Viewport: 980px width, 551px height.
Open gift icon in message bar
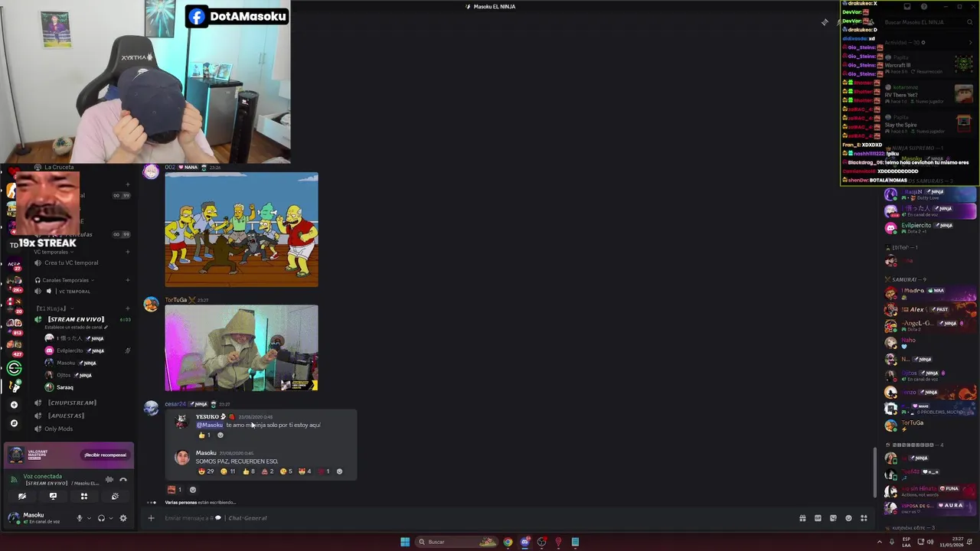(802, 518)
